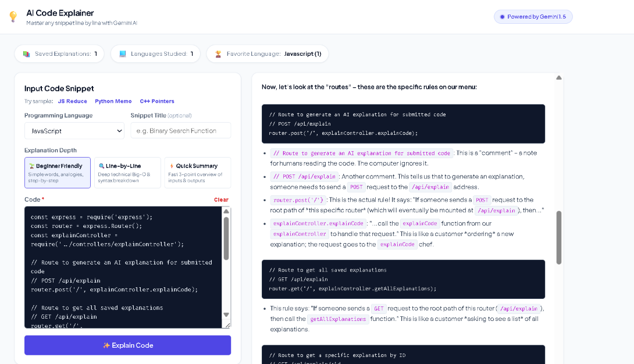Open the Programming Language dropdown
This screenshot has height=364, width=634.
pos(74,131)
